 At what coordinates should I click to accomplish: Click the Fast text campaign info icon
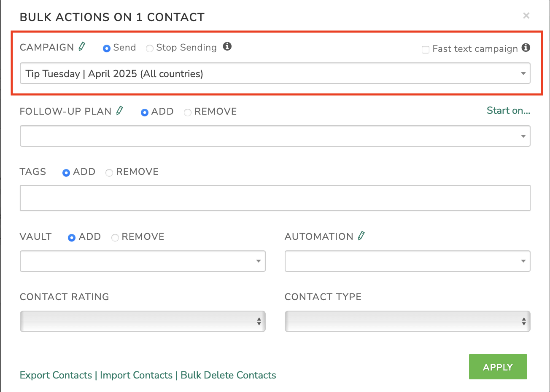[x=526, y=47]
